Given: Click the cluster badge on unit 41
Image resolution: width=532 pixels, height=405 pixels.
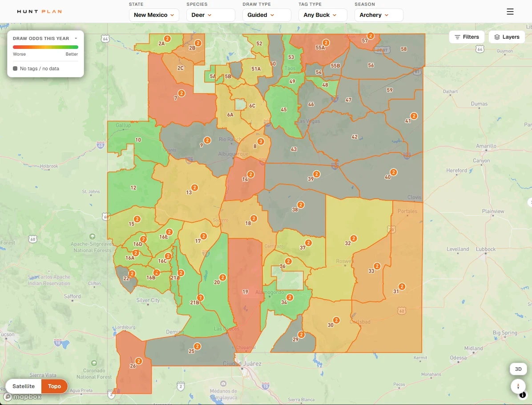Looking at the screenshot, I should coord(414,116).
